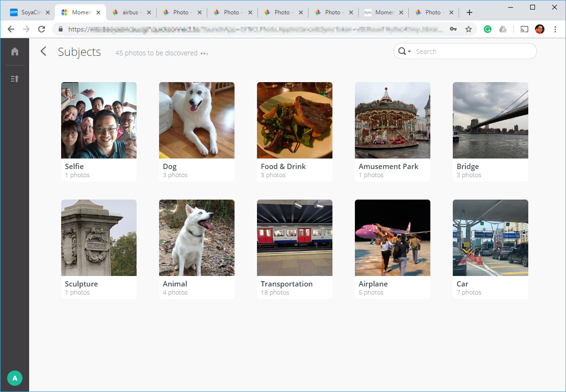Open the Airplane album thumbnail

coord(393,238)
